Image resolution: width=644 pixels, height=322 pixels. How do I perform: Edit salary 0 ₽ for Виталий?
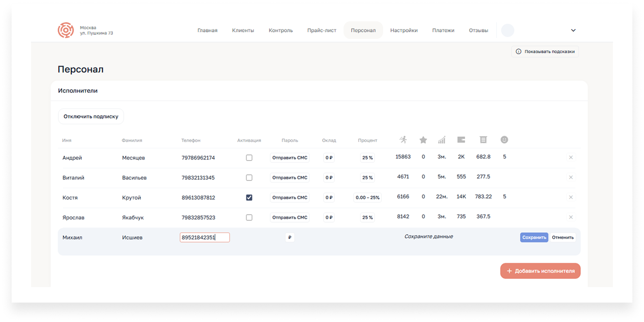click(329, 178)
